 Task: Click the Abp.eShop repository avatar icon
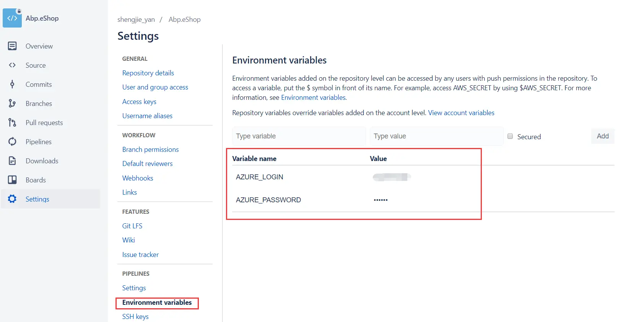(x=12, y=18)
